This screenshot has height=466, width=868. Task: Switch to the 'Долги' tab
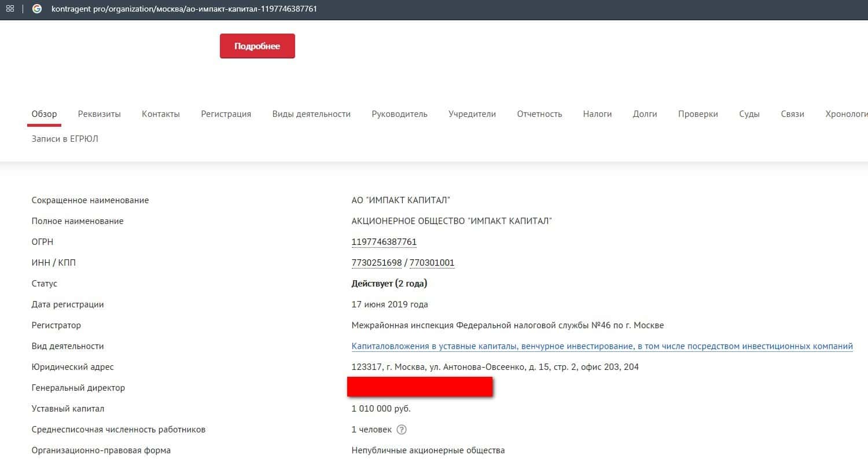click(645, 114)
